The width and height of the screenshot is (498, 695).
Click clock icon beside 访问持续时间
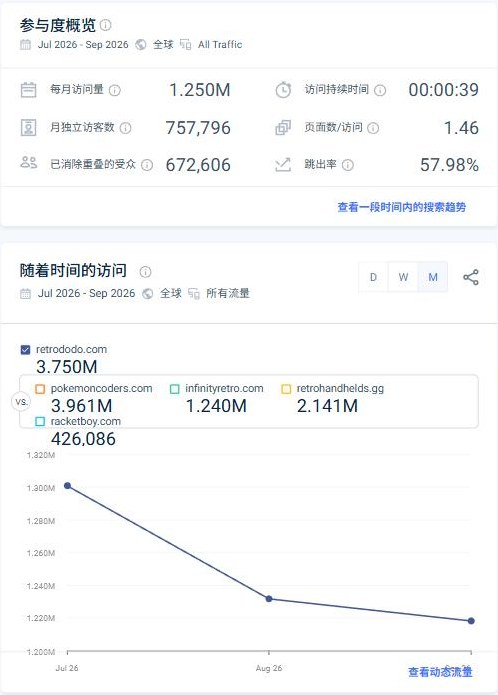tap(283, 90)
